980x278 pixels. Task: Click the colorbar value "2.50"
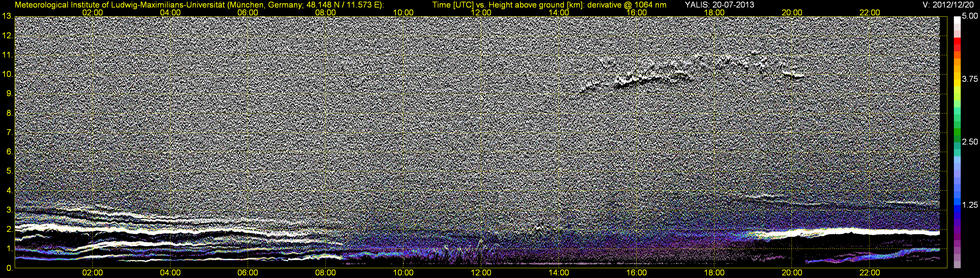(x=970, y=142)
